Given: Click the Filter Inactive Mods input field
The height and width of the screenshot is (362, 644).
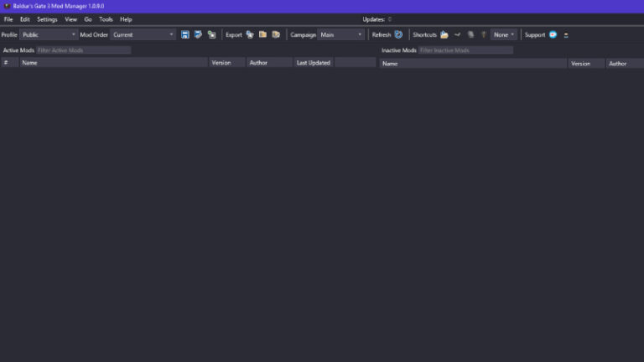Looking at the screenshot, I should [465, 50].
